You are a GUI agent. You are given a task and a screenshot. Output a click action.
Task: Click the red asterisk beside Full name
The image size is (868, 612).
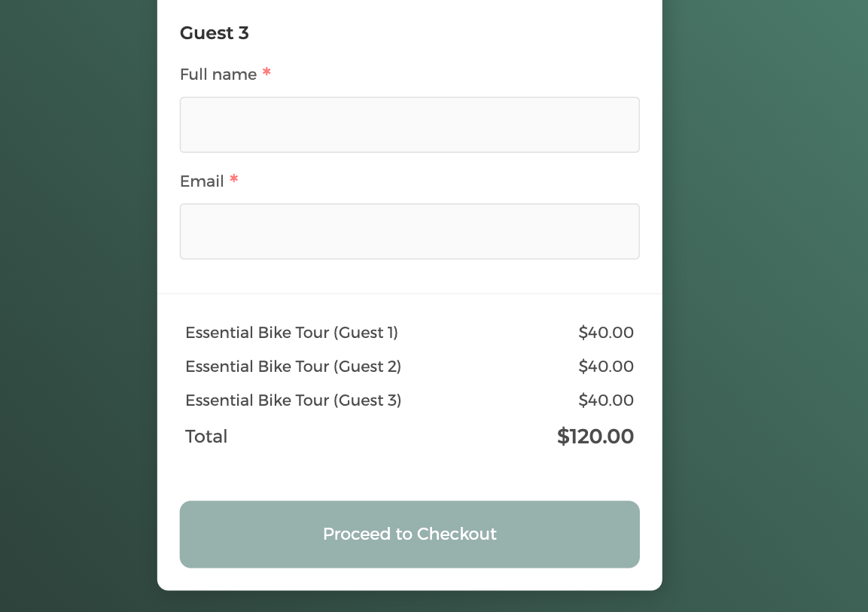point(266,74)
